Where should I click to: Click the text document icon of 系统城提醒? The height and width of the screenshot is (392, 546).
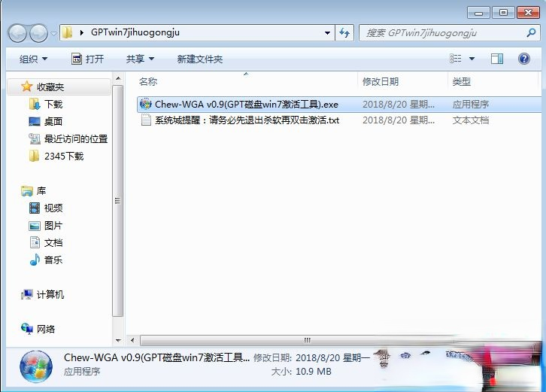pos(146,120)
